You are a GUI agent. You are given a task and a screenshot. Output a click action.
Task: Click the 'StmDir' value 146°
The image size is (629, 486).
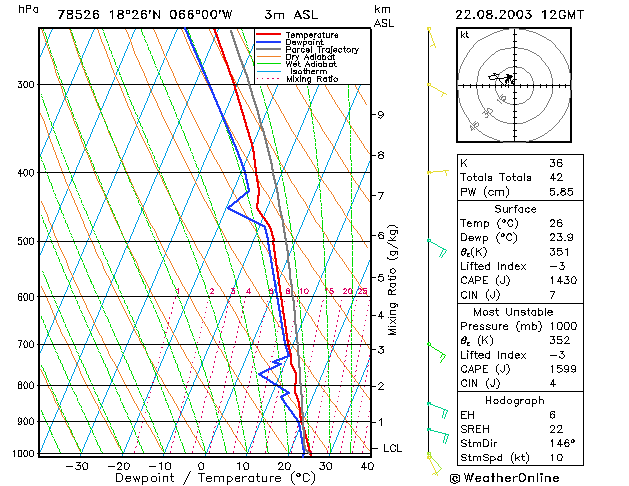click(x=562, y=443)
